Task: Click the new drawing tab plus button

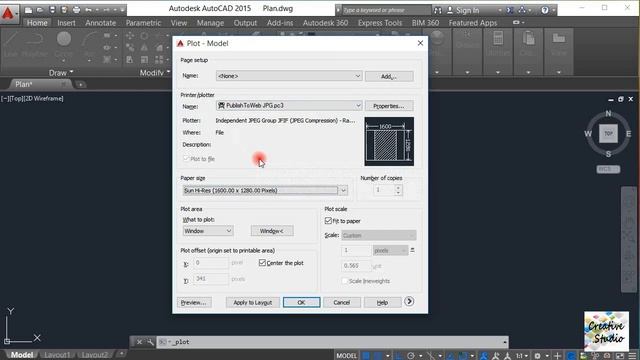Action: tap(81, 84)
